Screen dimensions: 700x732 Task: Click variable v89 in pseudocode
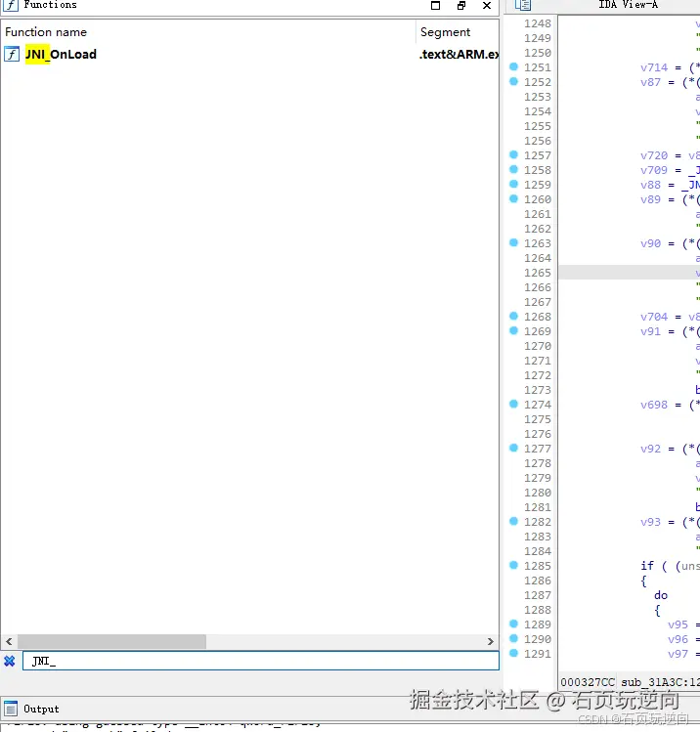650,199
